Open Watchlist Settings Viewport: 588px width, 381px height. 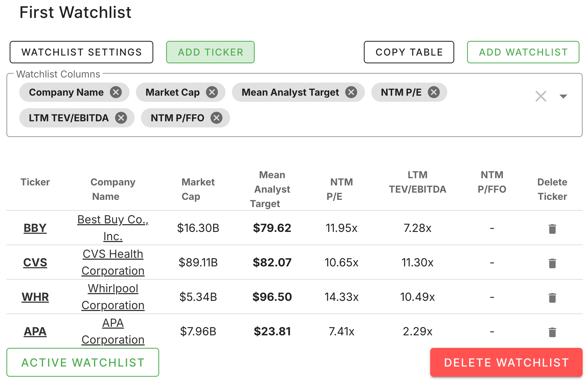[x=81, y=52]
